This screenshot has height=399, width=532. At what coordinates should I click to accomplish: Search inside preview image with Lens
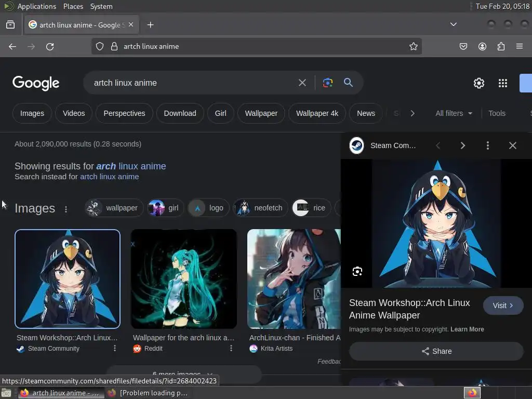click(x=357, y=271)
